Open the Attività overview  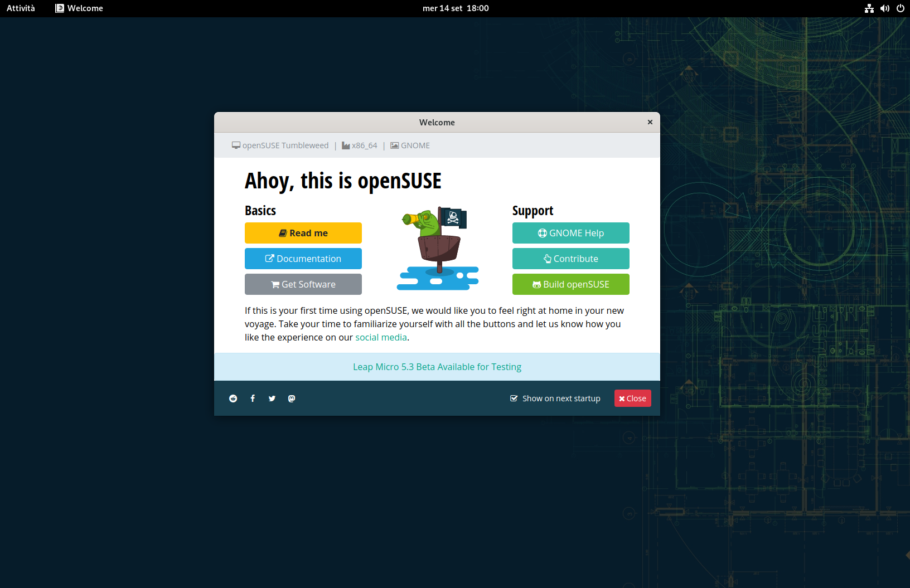21,8
